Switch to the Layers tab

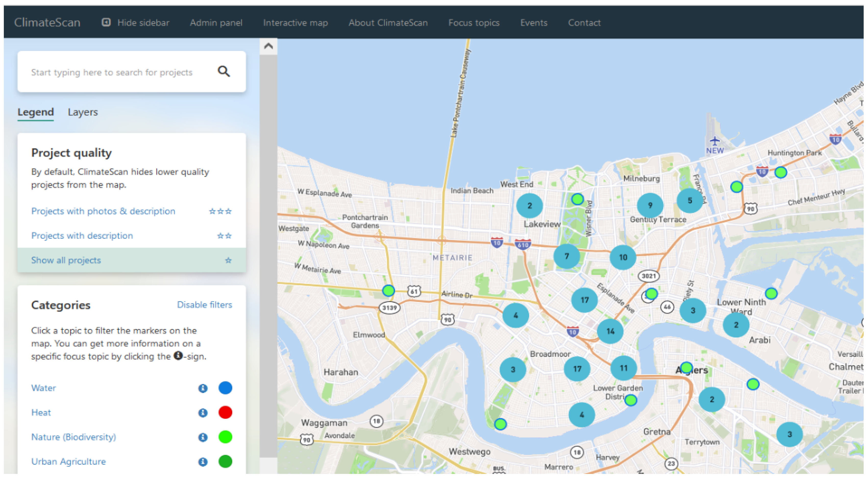tap(83, 112)
